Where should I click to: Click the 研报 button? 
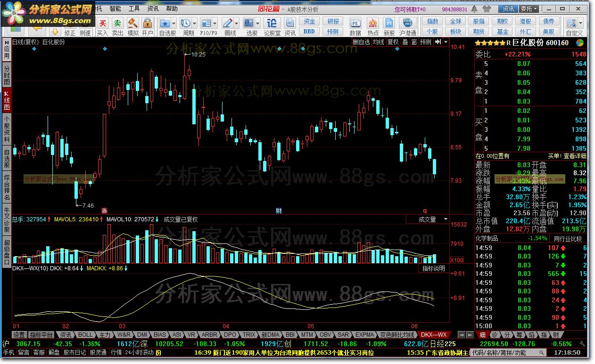[333, 21]
